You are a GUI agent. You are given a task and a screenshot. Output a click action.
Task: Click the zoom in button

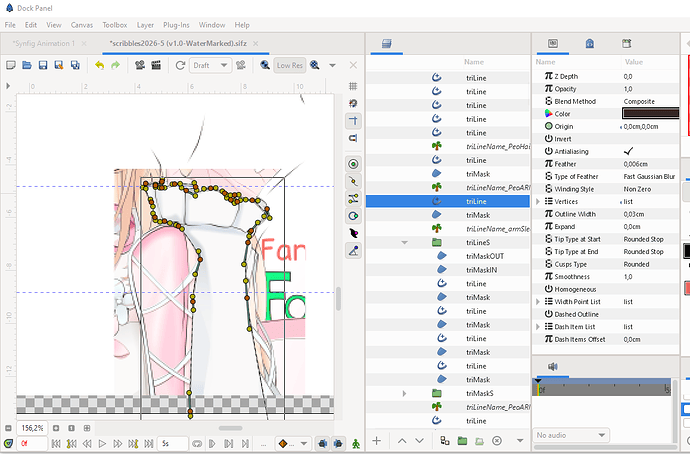coord(56,428)
